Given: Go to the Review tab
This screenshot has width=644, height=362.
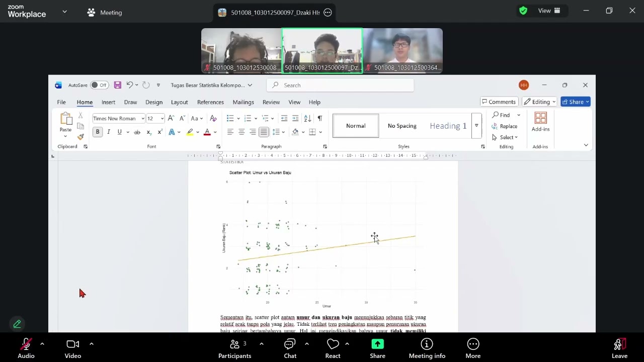Looking at the screenshot, I should [x=271, y=102].
